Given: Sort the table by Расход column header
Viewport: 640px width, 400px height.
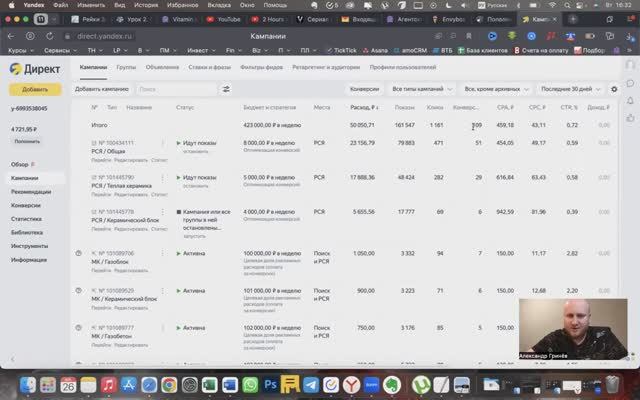Looking at the screenshot, I should point(364,107).
